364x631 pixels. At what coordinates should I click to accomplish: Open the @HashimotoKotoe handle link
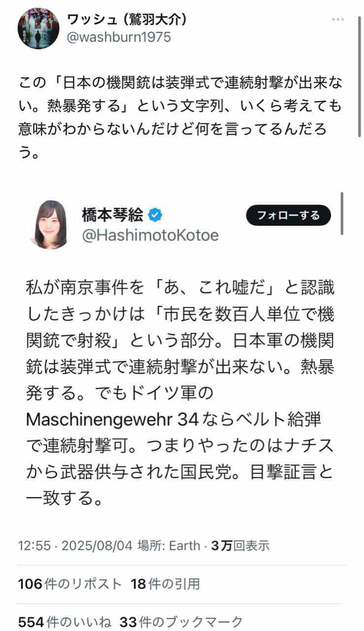150,235
